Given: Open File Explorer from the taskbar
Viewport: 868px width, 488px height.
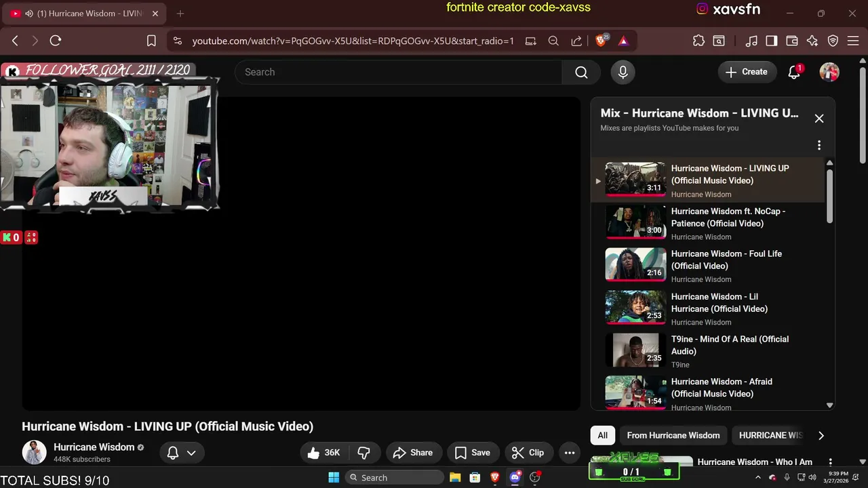Looking at the screenshot, I should coord(455,477).
